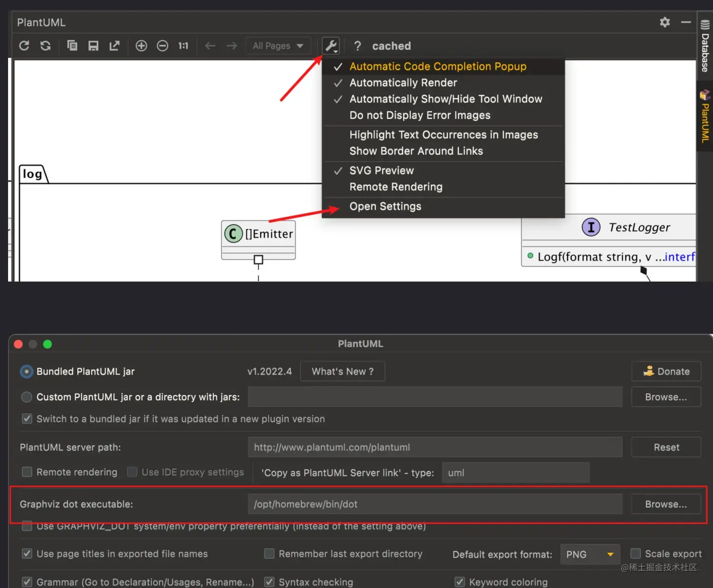This screenshot has height=588, width=713.
Task: Open PlantUML tool window gear options
Action: point(665,22)
